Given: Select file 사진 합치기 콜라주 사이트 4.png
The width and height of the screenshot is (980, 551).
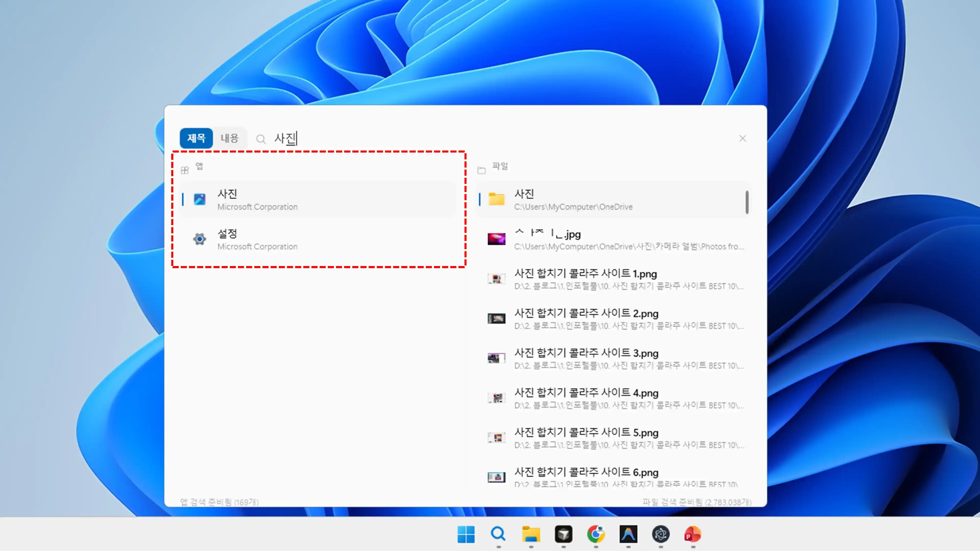Looking at the screenshot, I should 613,398.
